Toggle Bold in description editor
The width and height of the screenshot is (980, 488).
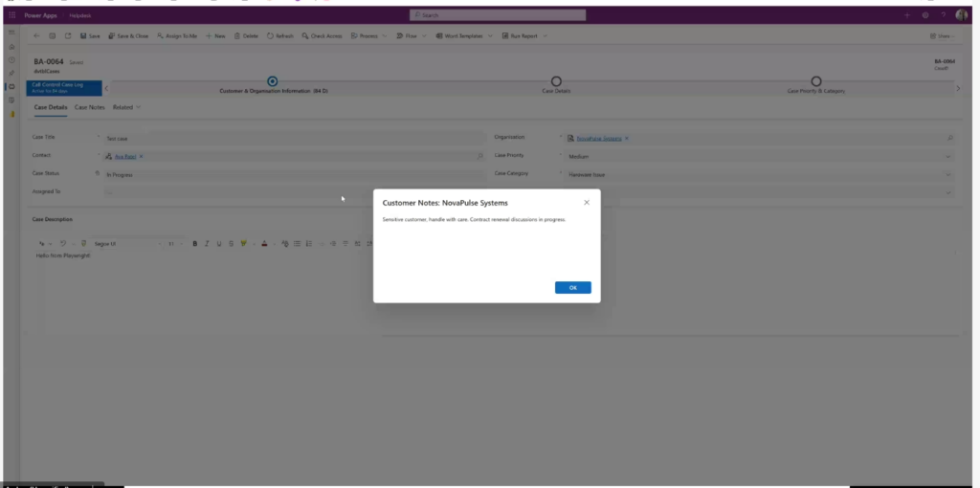point(195,244)
